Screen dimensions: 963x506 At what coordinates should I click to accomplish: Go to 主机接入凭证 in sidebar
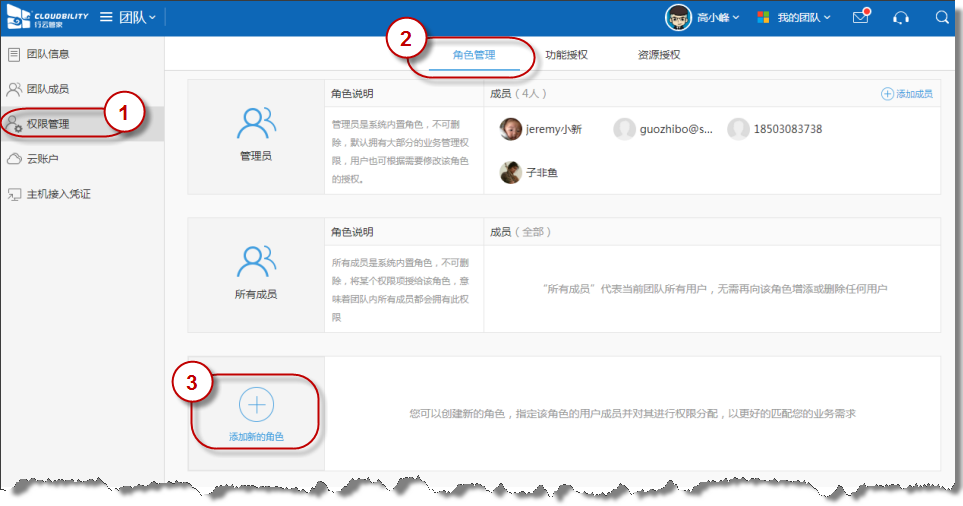click(x=58, y=193)
